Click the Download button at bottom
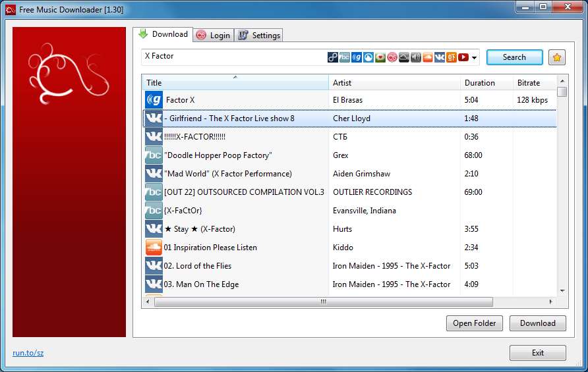Screen dimensions: 588x372 click(x=537, y=323)
